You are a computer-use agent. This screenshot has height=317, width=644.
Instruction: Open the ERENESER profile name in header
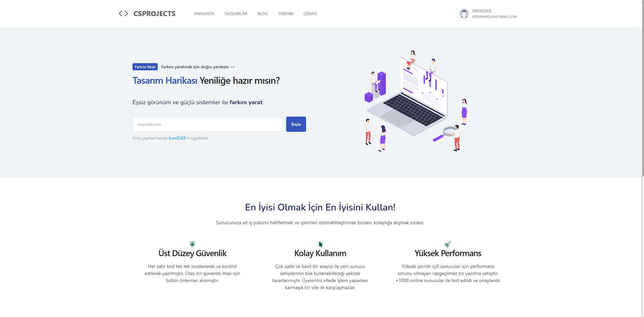[x=482, y=11]
